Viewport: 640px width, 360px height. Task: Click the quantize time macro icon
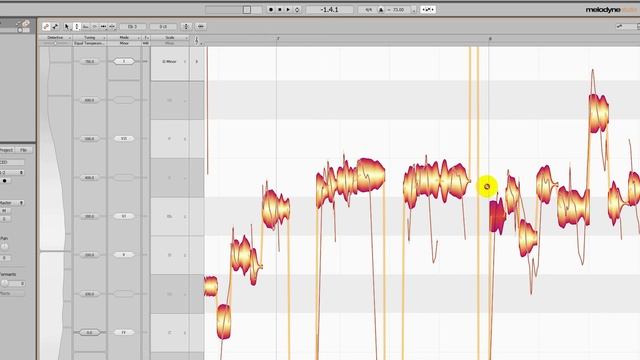coord(200,27)
